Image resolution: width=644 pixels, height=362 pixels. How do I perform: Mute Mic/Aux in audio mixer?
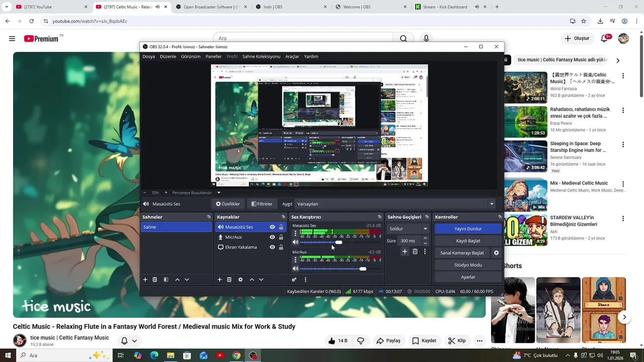(295, 268)
